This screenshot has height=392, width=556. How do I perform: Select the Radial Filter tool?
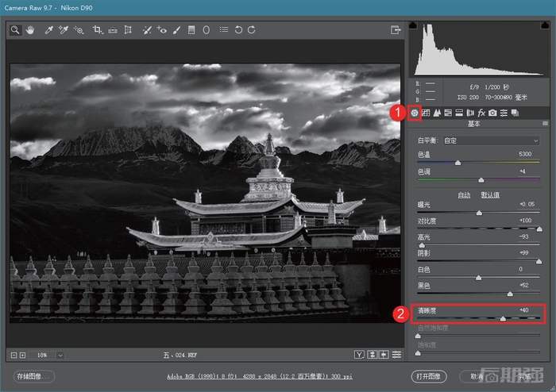[x=206, y=30]
